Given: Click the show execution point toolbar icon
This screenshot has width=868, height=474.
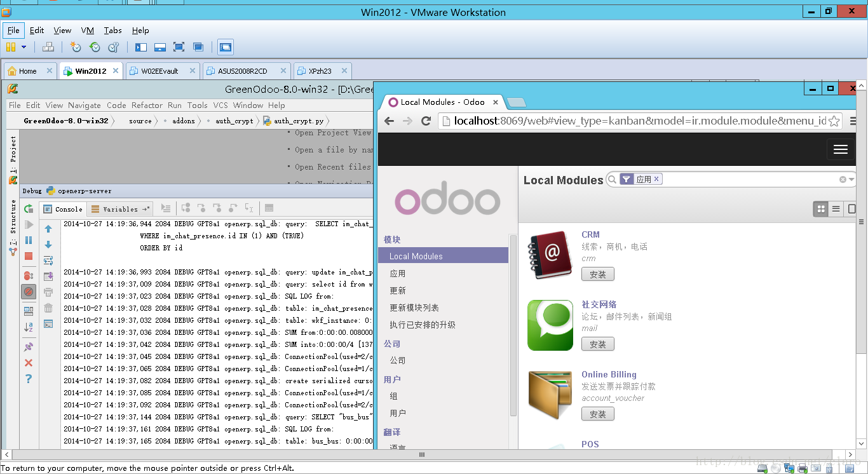Looking at the screenshot, I should click(165, 208).
